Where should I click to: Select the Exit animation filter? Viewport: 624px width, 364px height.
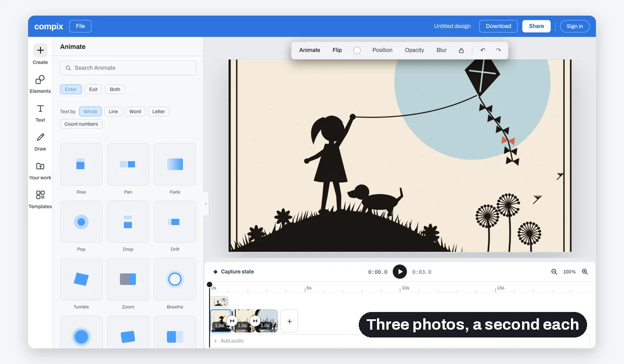pos(93,89)
